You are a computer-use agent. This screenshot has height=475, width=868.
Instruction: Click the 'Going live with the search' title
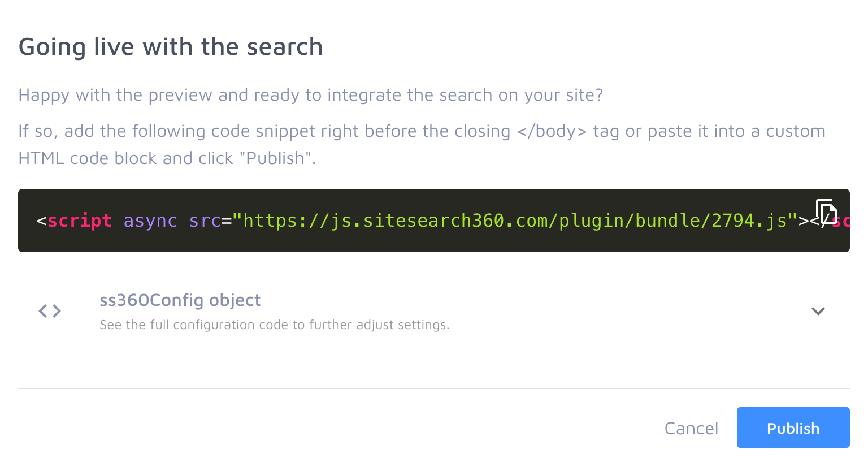(171, 46)
